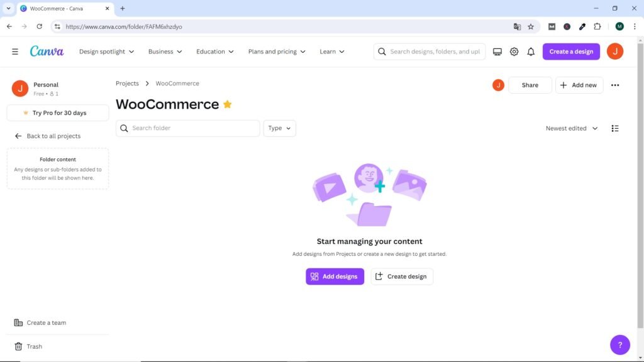Click the Canva logo
The width and height of the screenshot is (644, 362).
coord(47,52)
